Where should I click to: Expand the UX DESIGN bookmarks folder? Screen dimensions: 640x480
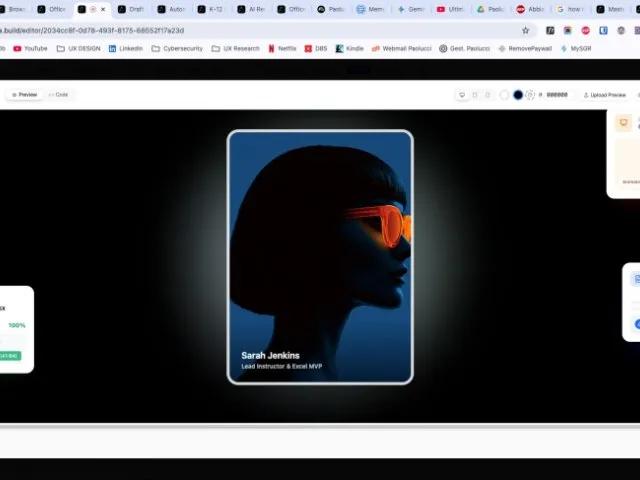[x=78, y=49]
